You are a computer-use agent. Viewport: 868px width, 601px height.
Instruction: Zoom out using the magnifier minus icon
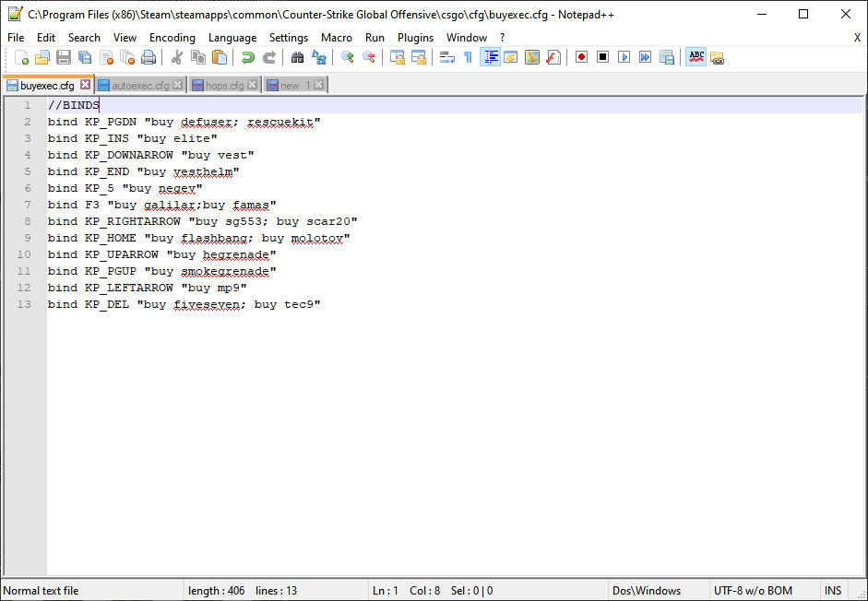click(x=369, y=57)
